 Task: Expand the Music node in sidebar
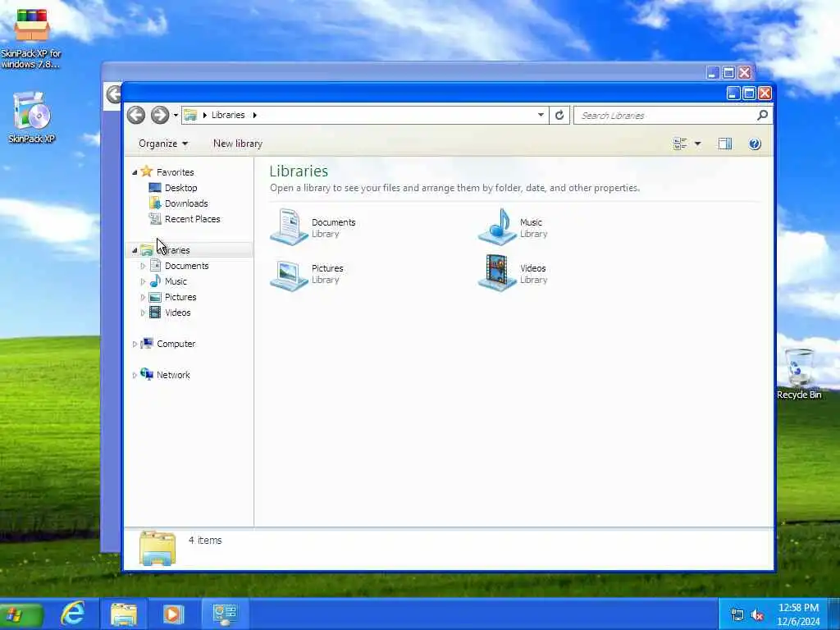pyautogui.click(x=143, y=281)
